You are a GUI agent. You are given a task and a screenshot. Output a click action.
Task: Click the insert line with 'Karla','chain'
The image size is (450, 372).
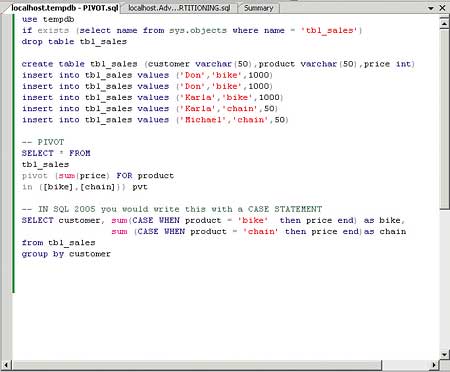150,109
